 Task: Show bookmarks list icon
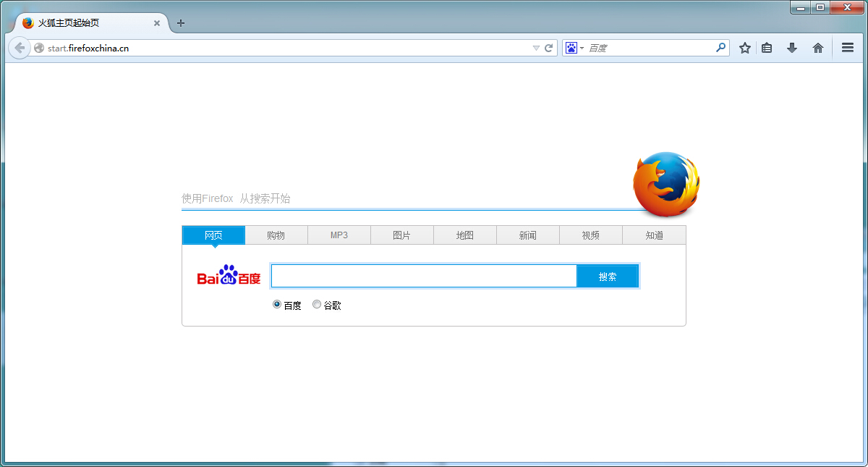(767, 48)
